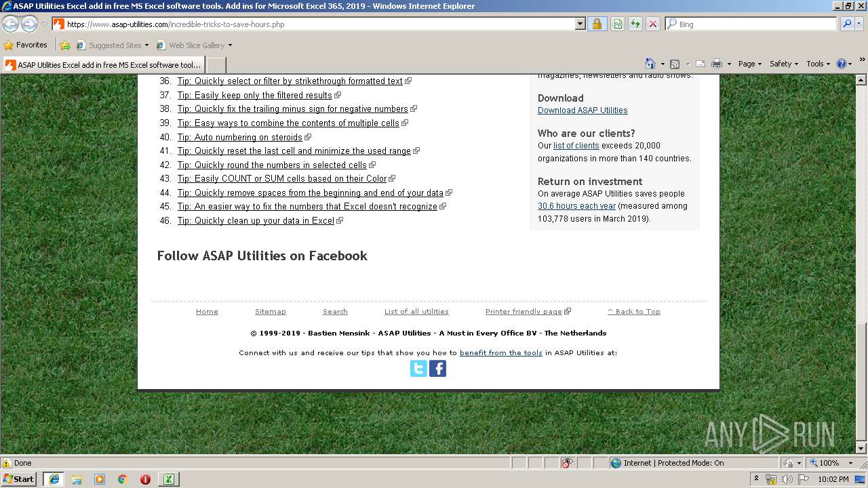Open tip 36 strikethrough formatted text link
Viewport: 868px width, 488px height.
290,81
